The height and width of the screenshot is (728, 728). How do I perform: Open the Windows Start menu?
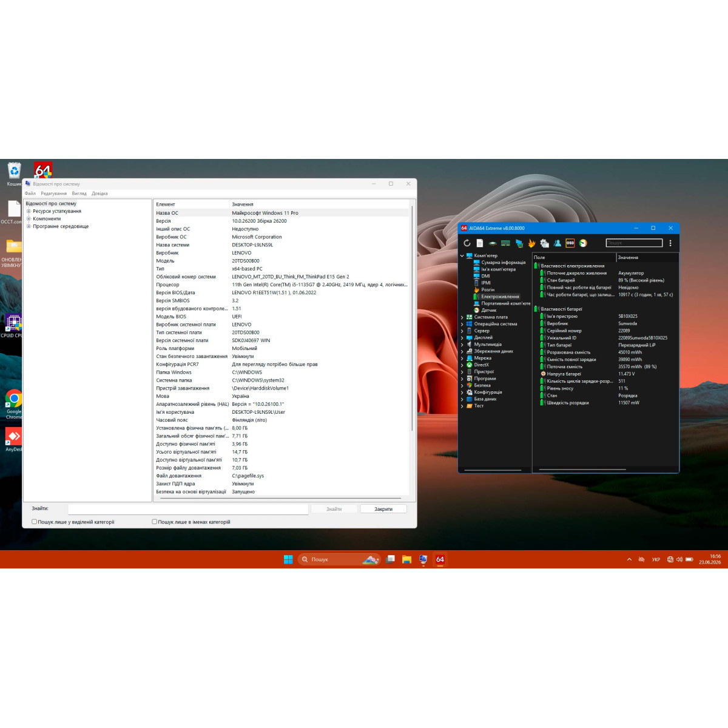[x=288, y=559]
